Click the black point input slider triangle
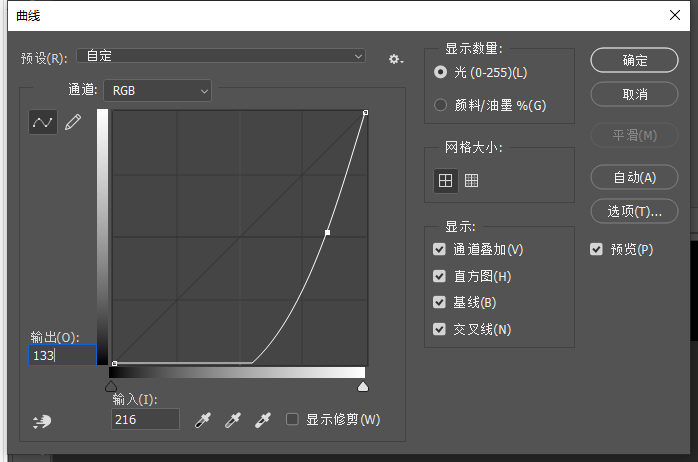The height and width of the screenshot is (462, 698). pos(111,386)
